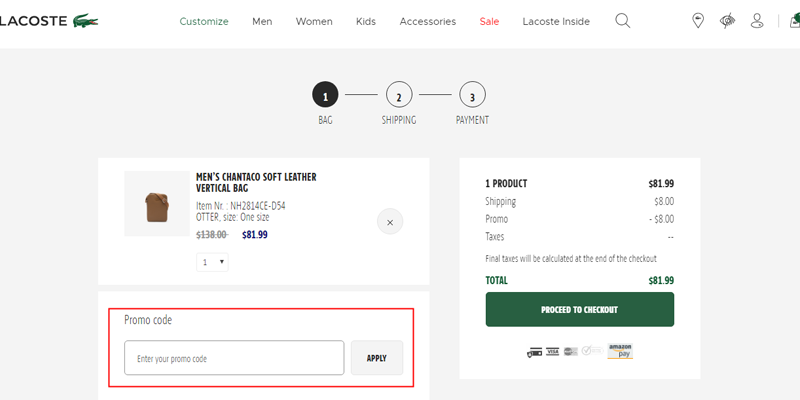The height and width of the screenshot is (400, 800).
Task: Click the 1 Product label
Action: click(x=506, y=183)
